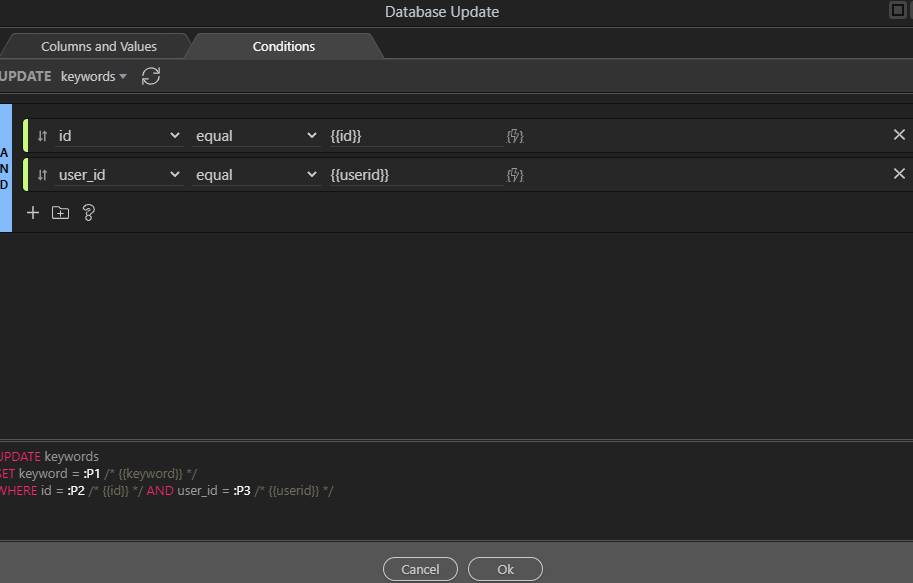Click the {{userid}} value input field
Image resolution: width=913 pixels, height=583 pixels.
(415, 175)
